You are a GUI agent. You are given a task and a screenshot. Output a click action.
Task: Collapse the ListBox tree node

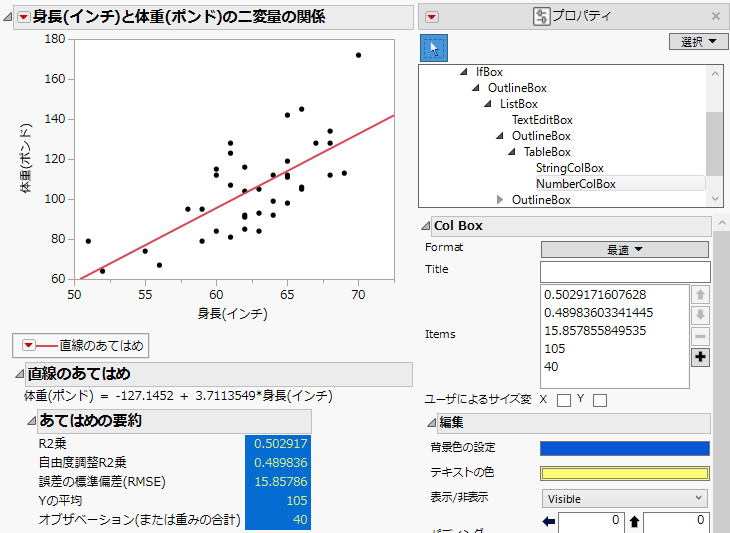(x=488, y=103)
